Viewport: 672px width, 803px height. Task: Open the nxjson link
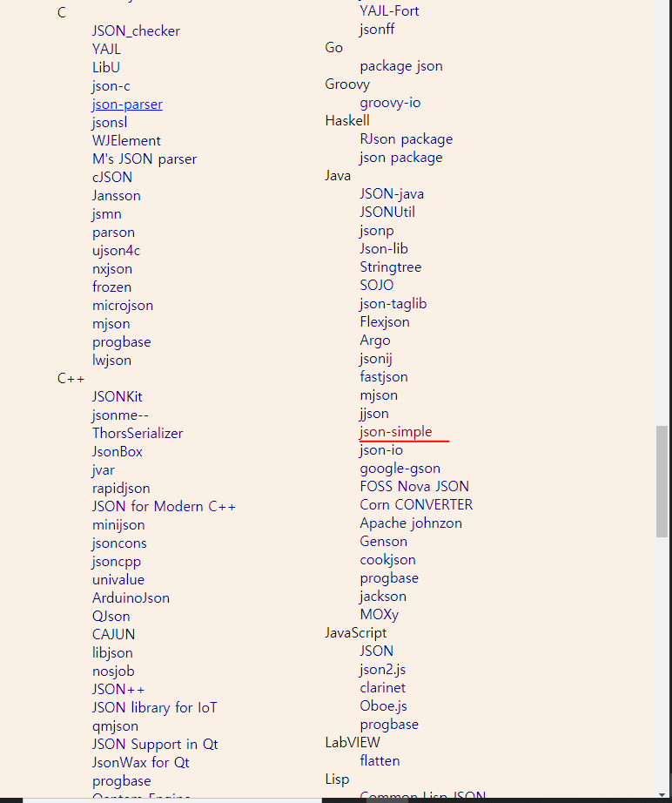point(112,269)
